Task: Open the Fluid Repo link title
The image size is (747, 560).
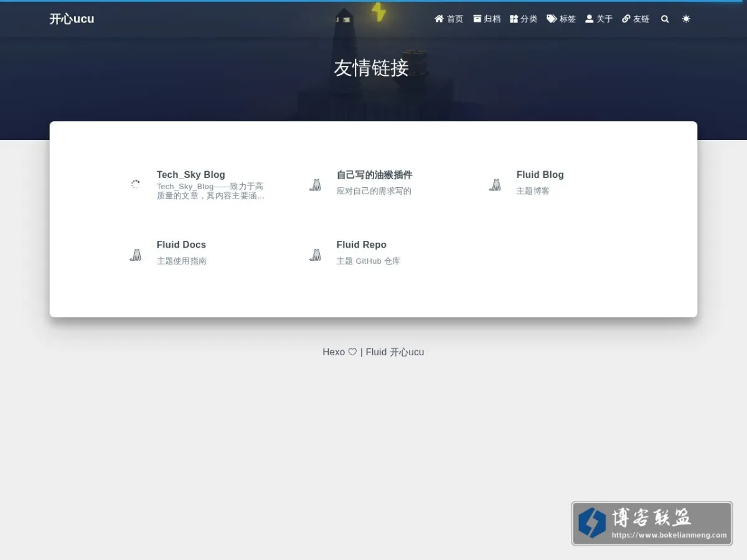Action: pos(362,245)
